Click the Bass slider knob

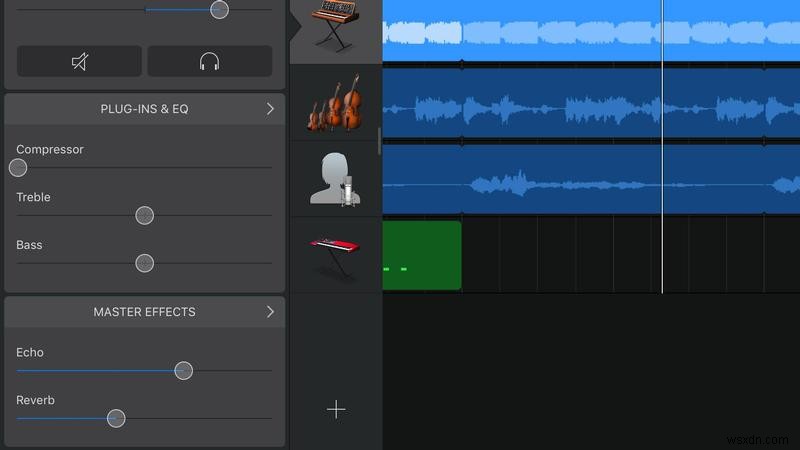pyautogui.click(x=144, y=263)
